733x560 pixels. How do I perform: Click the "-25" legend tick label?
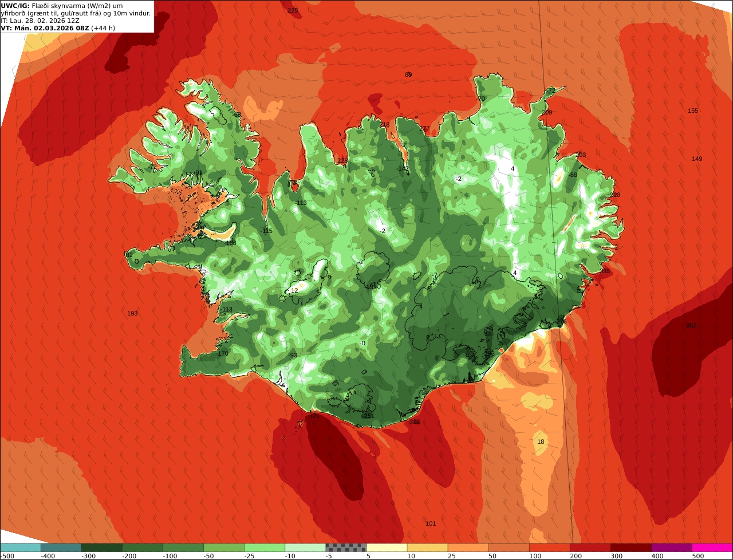tap(250, 556)
